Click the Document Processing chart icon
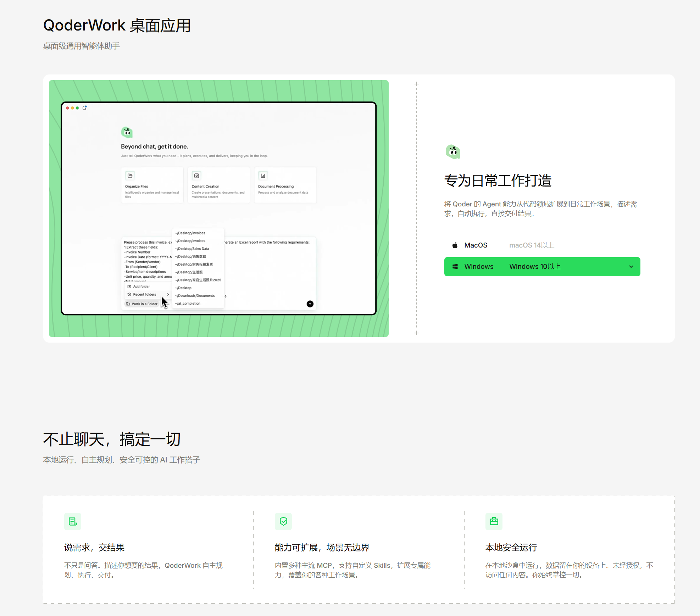 tap(263, 176)
